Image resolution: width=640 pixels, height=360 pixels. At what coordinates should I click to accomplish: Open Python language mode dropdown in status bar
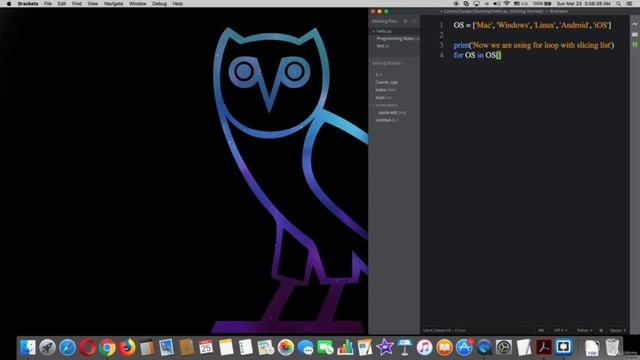coord(584,330)
